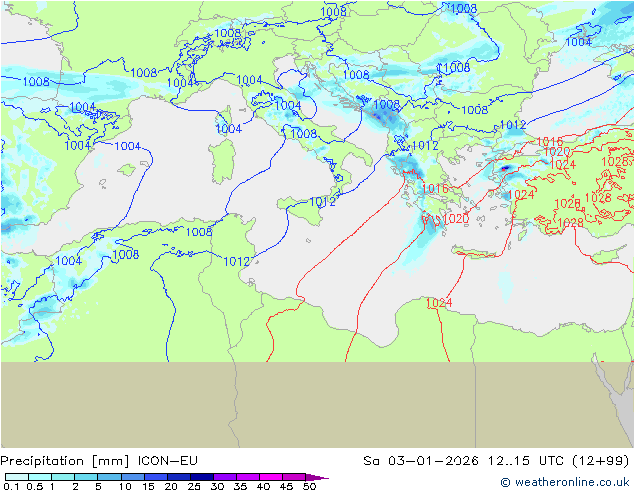Select the 25–30 mm navy legend swatch
634x490 pixels.
click(x=201, y=477)
